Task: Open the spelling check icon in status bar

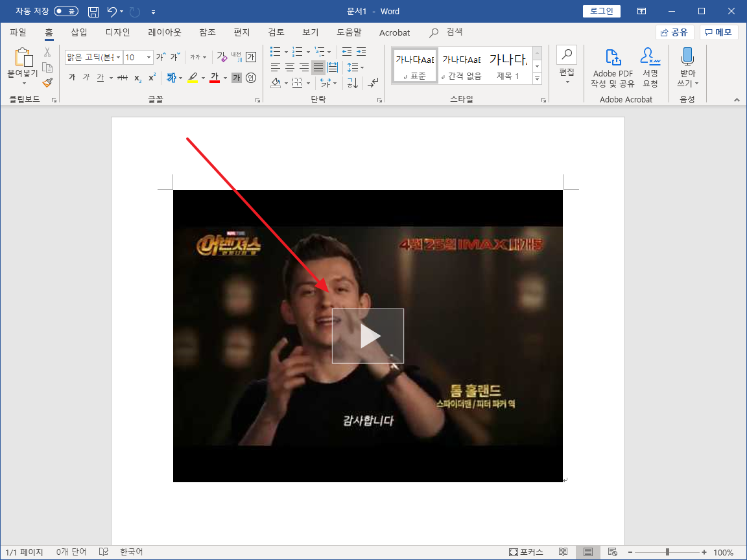Action: (x=103, y=552)
